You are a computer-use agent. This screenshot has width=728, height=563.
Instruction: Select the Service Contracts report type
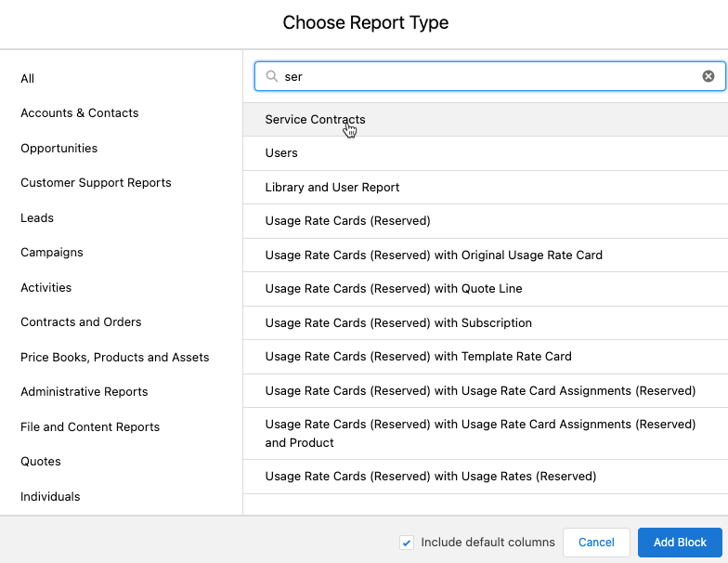pyautogui.click(x=316, y=120)
